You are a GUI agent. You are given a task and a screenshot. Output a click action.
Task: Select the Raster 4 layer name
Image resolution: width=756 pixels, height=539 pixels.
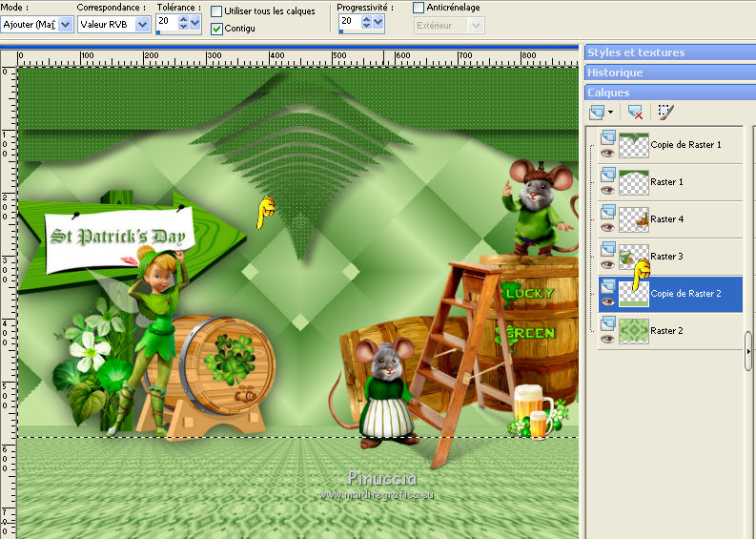666,219
